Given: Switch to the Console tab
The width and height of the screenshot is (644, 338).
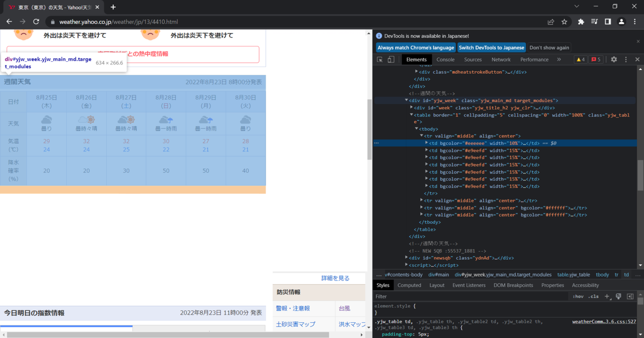Looking at the screenshot, I should pyautogui.click(x=445, y=59).
